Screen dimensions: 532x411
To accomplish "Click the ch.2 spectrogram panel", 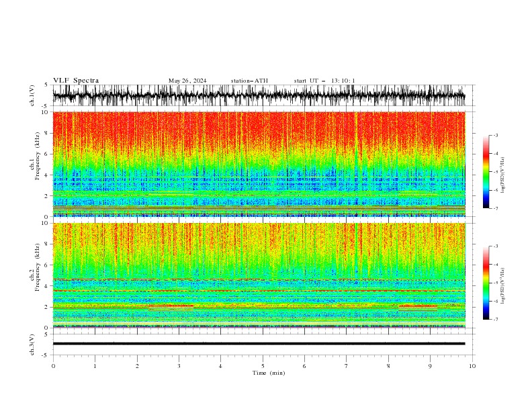I will pyautogui.click(x=259, y=275).
